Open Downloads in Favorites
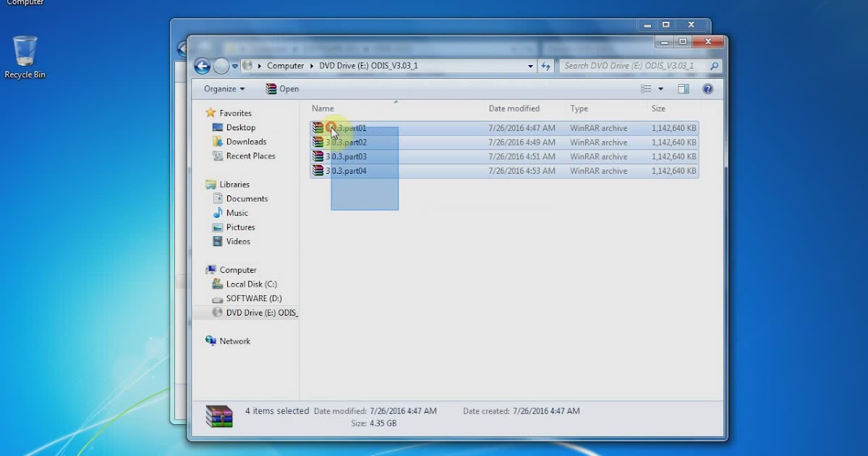Image resolution: width=868 pixels, height=456 pixels. click(x=247, y=142)
